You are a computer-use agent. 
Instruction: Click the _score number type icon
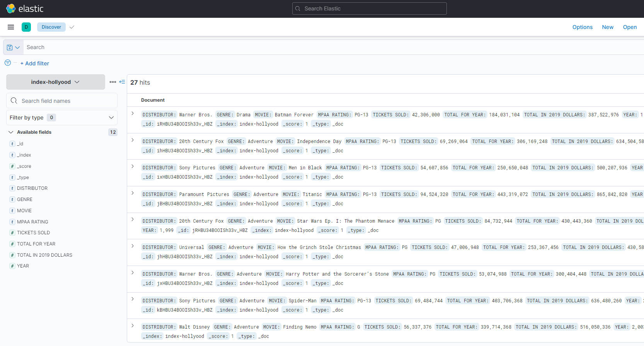tap(12, 166)
